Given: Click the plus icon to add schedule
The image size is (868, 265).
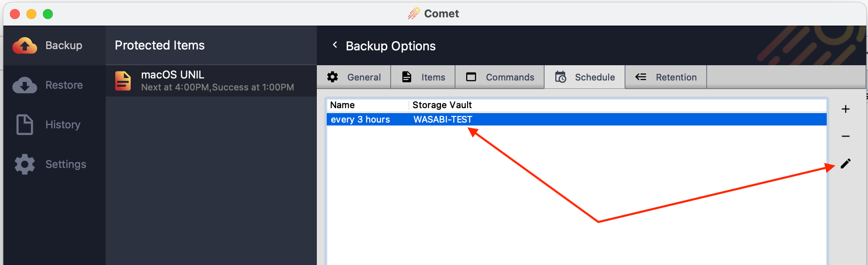Looking at the screenshot, I should [x=845, y=109].
